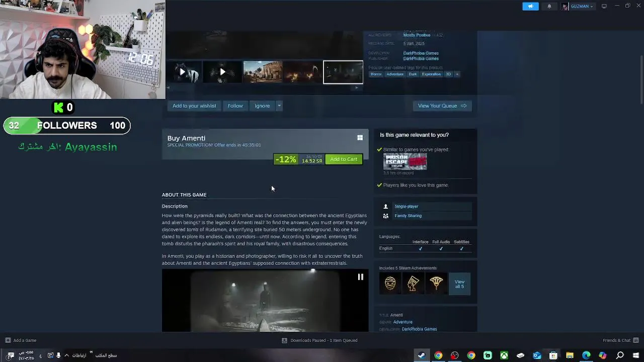
Task: Expand more tags with plus button
Action: pyautogui.click(x=457, y=74)
